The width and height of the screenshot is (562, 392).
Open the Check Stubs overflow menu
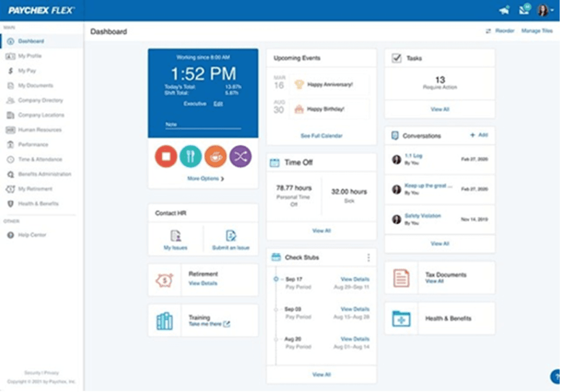tap(368, 257)
